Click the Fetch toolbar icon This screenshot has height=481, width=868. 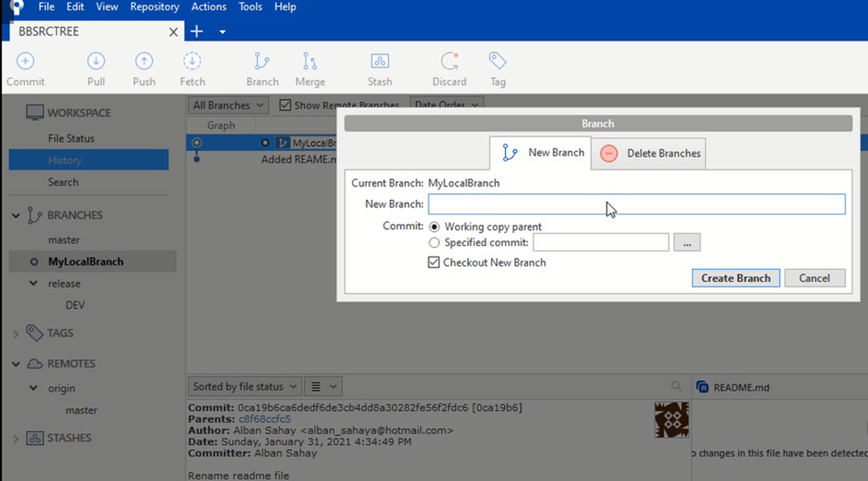coord(192,69)
